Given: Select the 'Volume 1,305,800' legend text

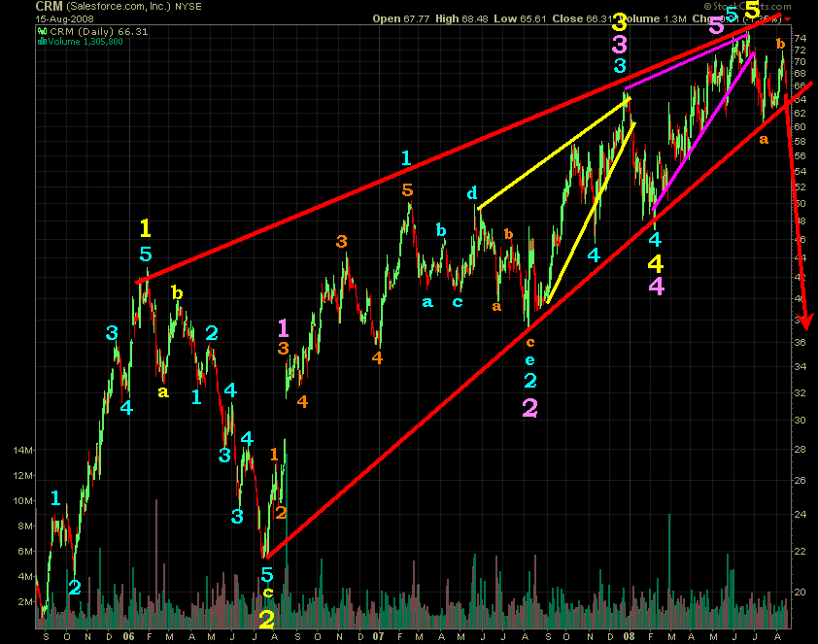Looking at the screenshot, I should tap(85, 42).
